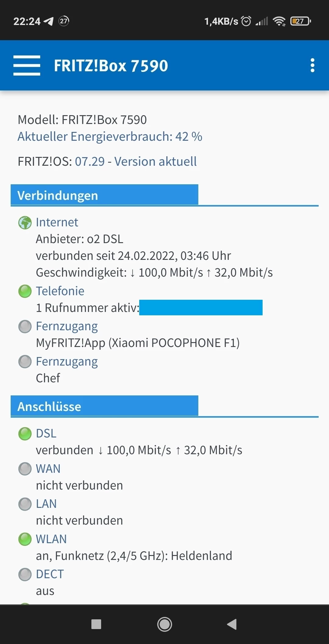Tap the green DSL status indicator
Screen dimensions: 329x644
point(25,434)
